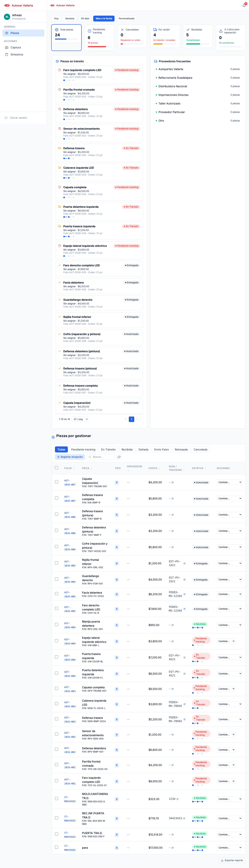The width and height of the screenshot is (249, 868).
Task: Check the Defensa trasera completa row checkbox
Action: [x=56, y=498]
